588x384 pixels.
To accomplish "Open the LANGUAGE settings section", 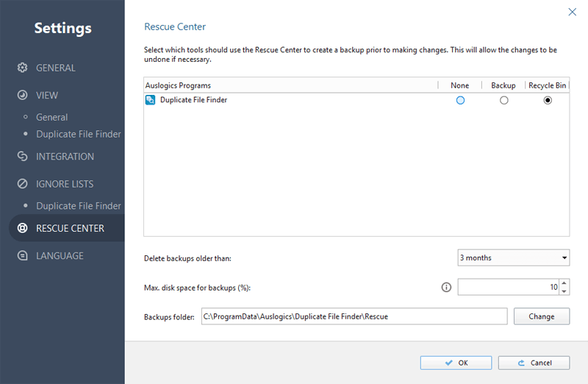I will click(60, 256).
